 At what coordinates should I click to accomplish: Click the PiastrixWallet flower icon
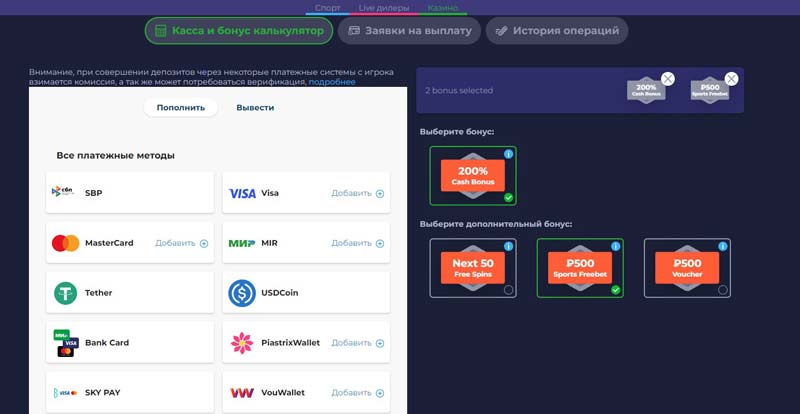242,343
